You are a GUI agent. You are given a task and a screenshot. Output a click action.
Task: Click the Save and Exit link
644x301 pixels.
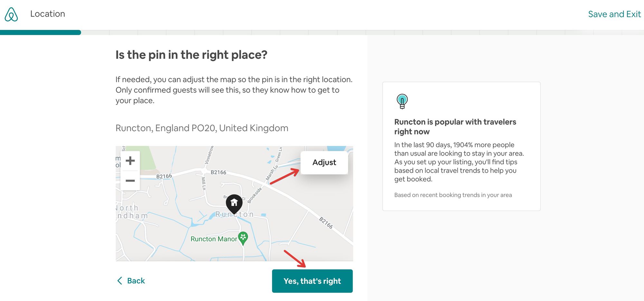click(614, 14)
